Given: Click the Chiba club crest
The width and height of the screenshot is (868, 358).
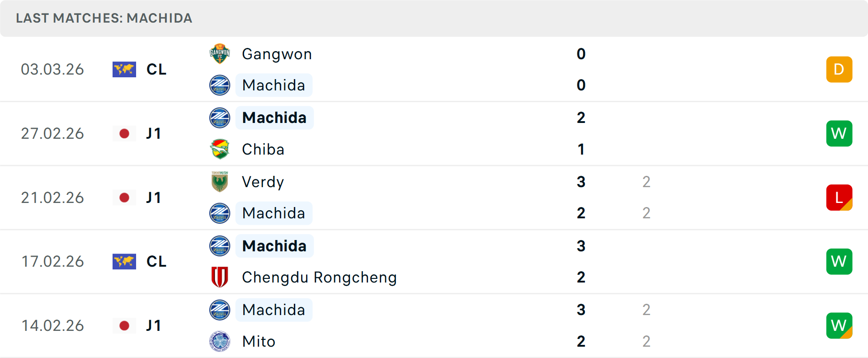Looking at the screenshot, I should pyautogui.click(x=220, y=149).
